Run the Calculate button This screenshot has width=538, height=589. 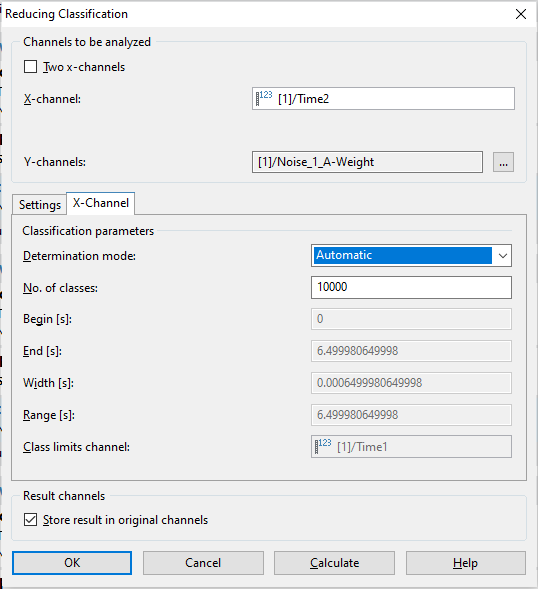(x=334, y=563)
